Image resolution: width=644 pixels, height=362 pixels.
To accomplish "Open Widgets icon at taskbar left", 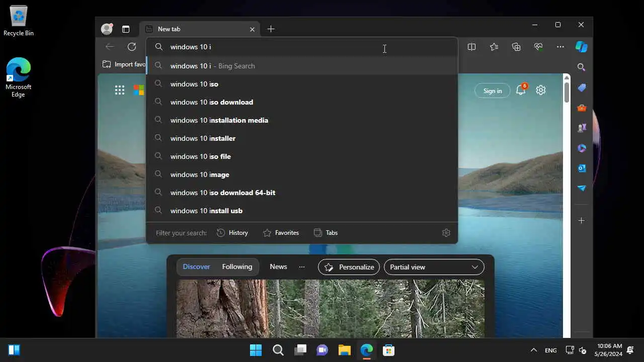I will [14, 350].
